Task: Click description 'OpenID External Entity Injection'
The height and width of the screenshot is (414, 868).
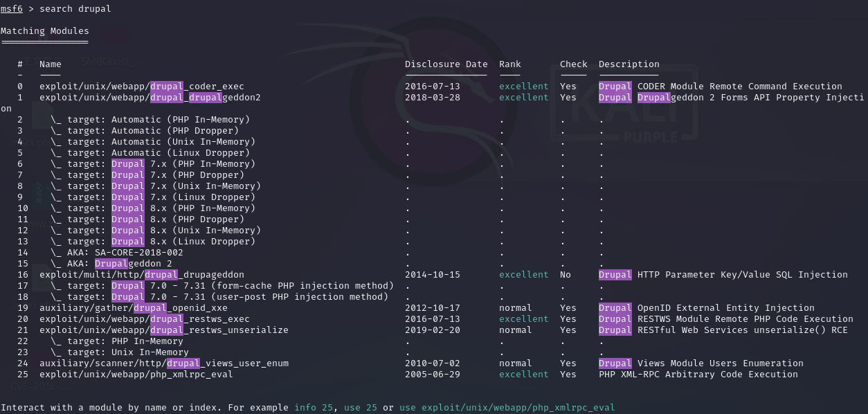Action: click(726, 308)
